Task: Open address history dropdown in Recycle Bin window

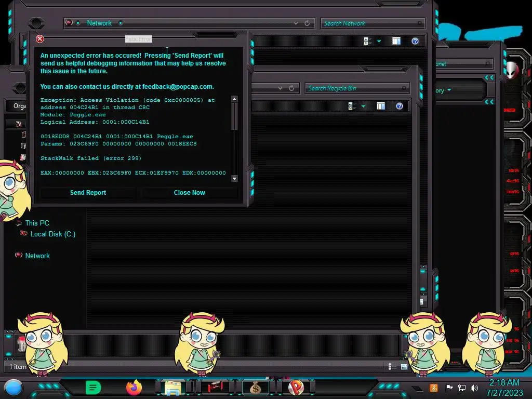Action: (x=280, y=88)
